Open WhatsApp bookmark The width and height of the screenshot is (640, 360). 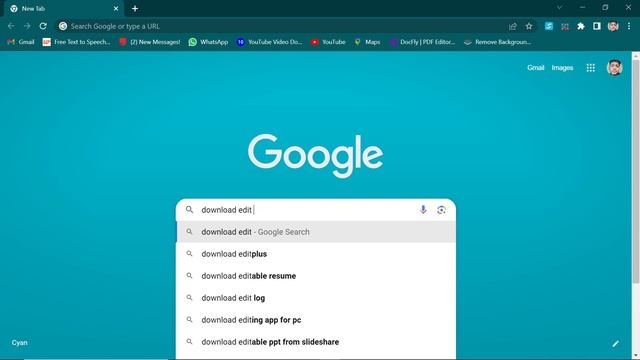coord(209,42)
